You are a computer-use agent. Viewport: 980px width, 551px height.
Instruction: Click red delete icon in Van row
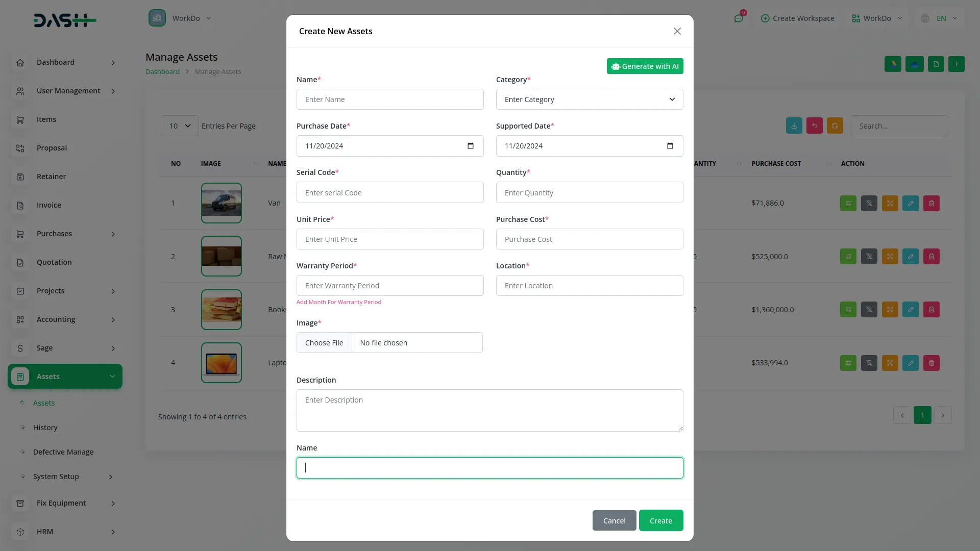tap(931, 203)
